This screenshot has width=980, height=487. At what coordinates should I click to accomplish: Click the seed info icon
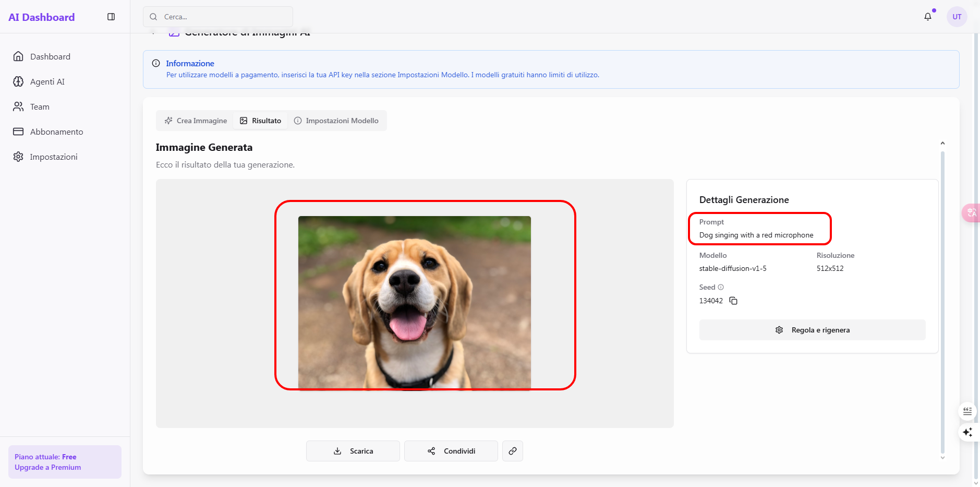[721, 287]
